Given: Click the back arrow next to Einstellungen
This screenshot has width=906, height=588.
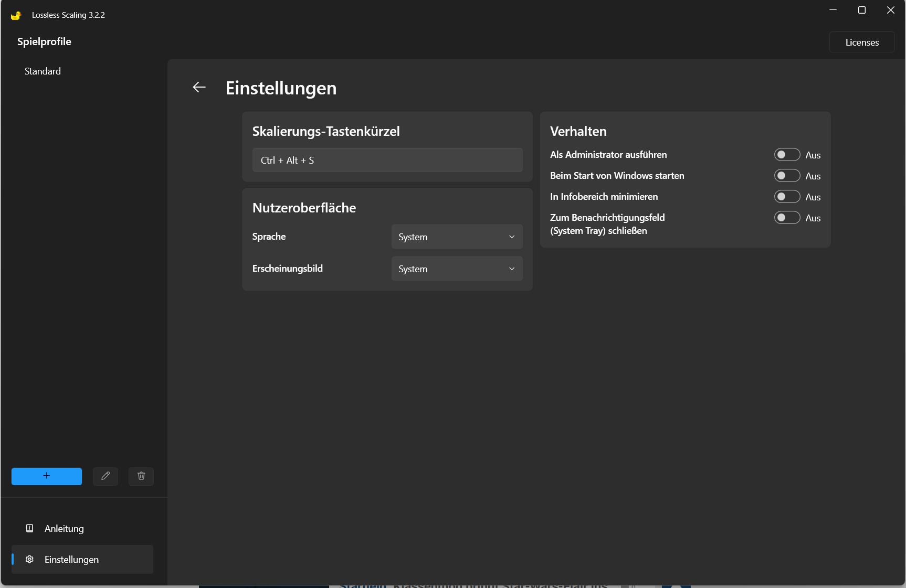Looking at the screenshot, I should tap(199, 87).
